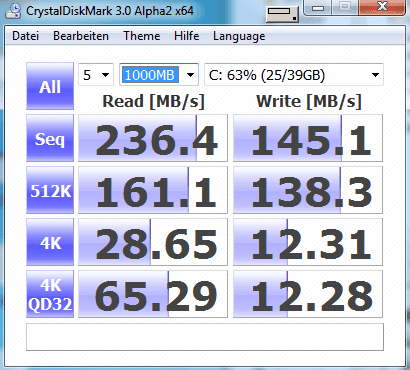Expand the 1000MB test size dropdown
This screenshot has height=370, width=410.
click(x=159, y=75)
